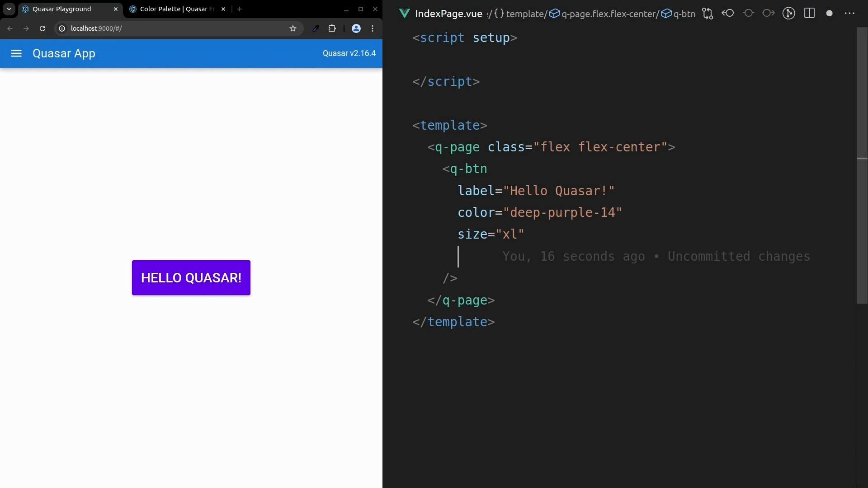Click the circular git graph icon
The height and width of the screenshot is (488, 868).
coord(789,14)
